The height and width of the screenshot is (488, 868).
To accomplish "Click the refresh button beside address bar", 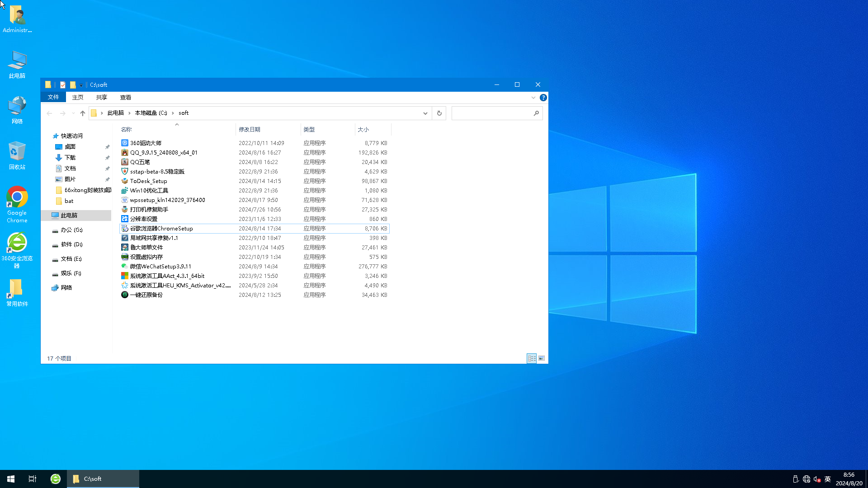I will pyautogui.click(x=439, y=113).
